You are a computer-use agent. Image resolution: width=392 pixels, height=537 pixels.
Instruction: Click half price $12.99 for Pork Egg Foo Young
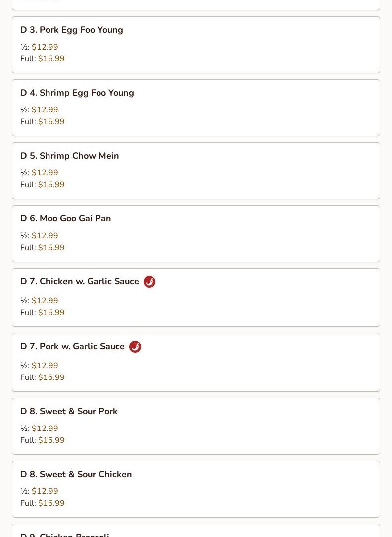click(45, 47)
